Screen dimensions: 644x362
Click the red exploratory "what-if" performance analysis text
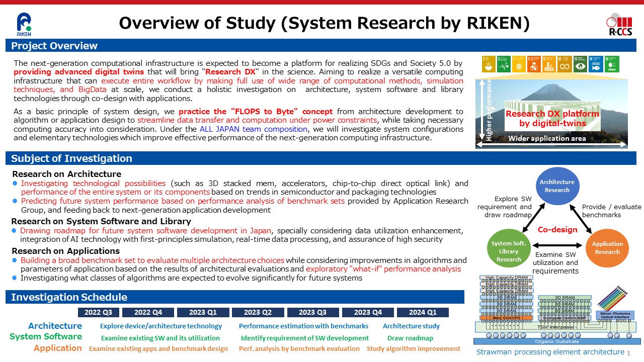pyautogui.click(x=383, y=269)
